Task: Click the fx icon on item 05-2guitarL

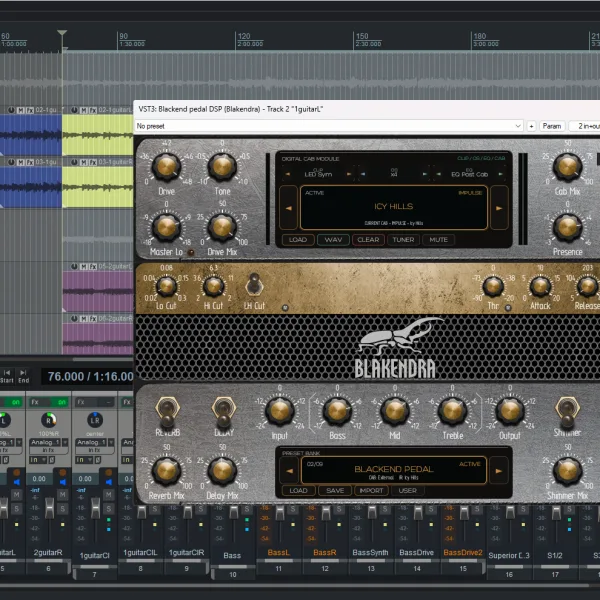Action: [93, 266]
